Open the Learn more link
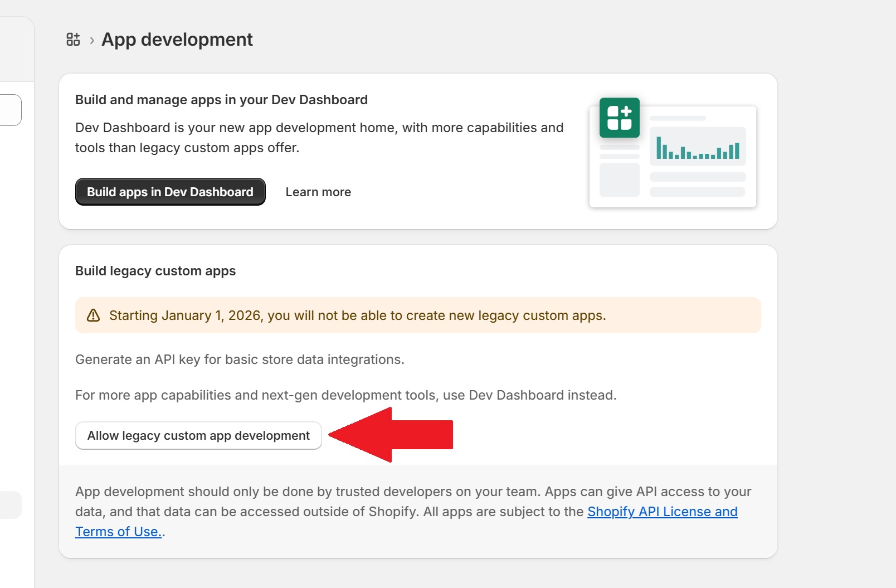The image size is (896, 588). [318, 192]
